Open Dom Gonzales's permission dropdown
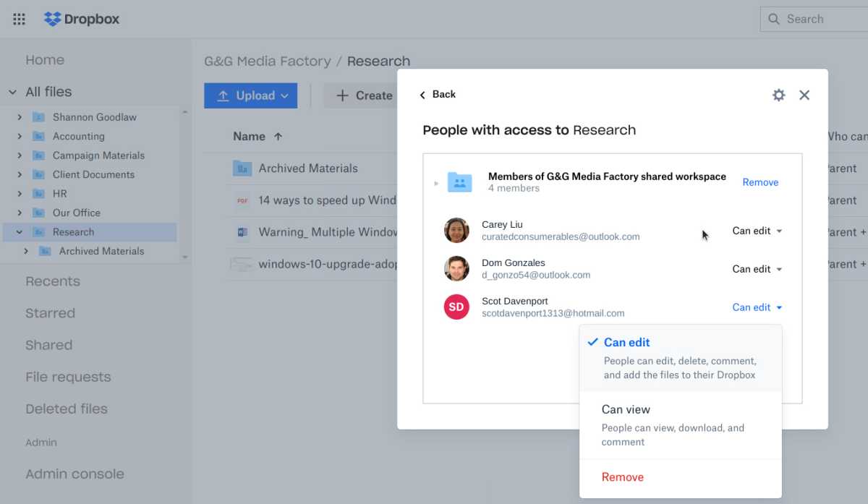Image resolution: width=868 pixels, height=504 pixels. coord(756,268)
